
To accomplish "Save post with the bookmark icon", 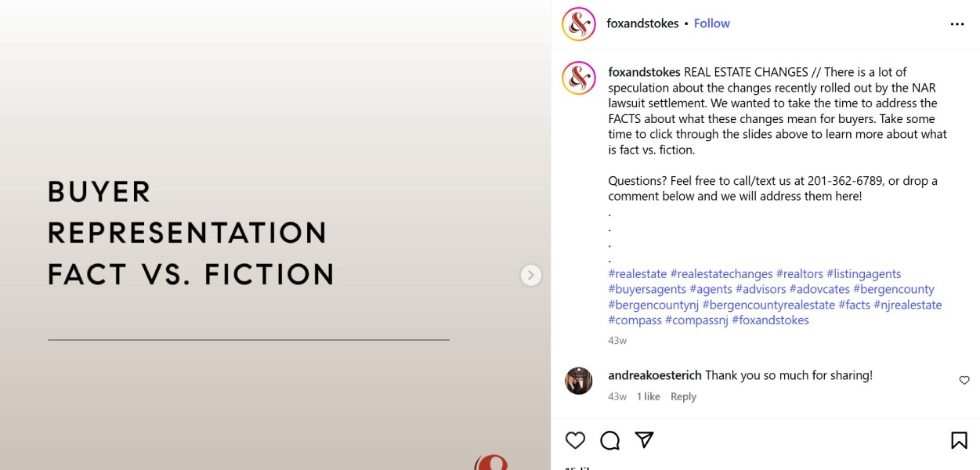I will pos(959,440).
